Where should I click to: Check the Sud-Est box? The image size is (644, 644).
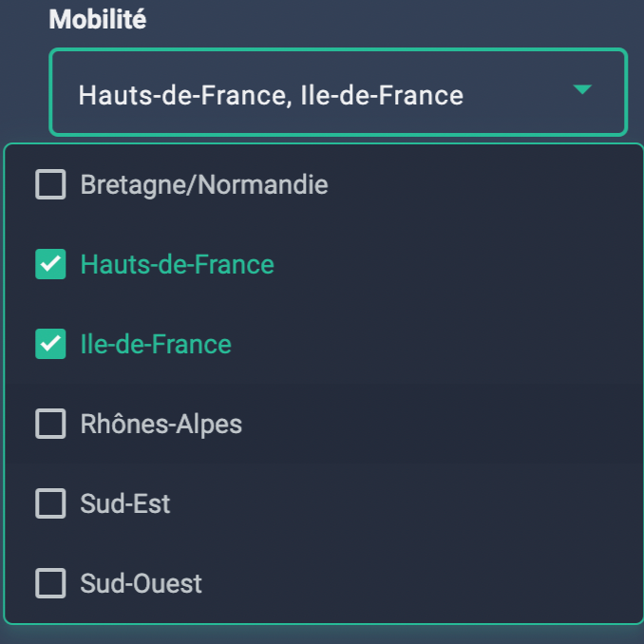[50, 503]
